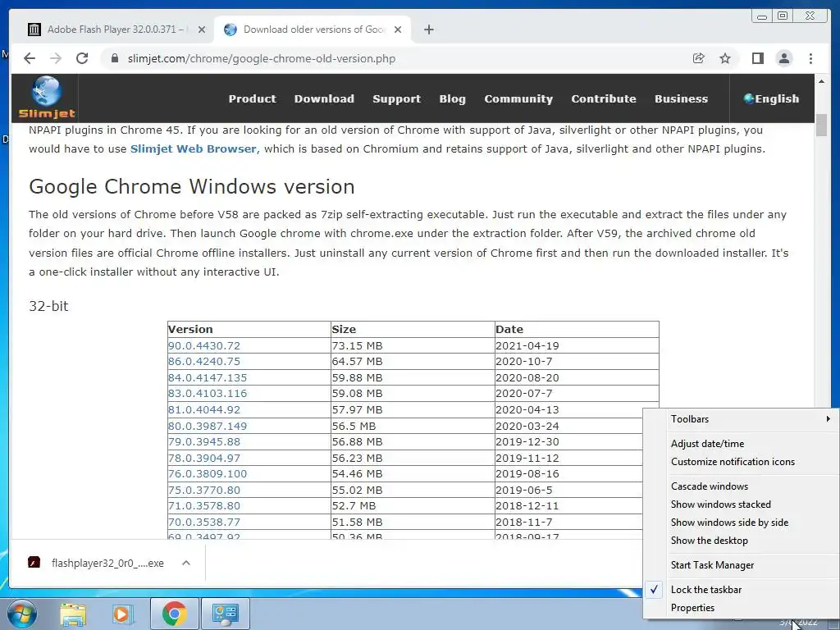This screenshot has width=840, height=630.
Task: Close the Adobe Flash Player tab
Action: click(x=202, y=30)
